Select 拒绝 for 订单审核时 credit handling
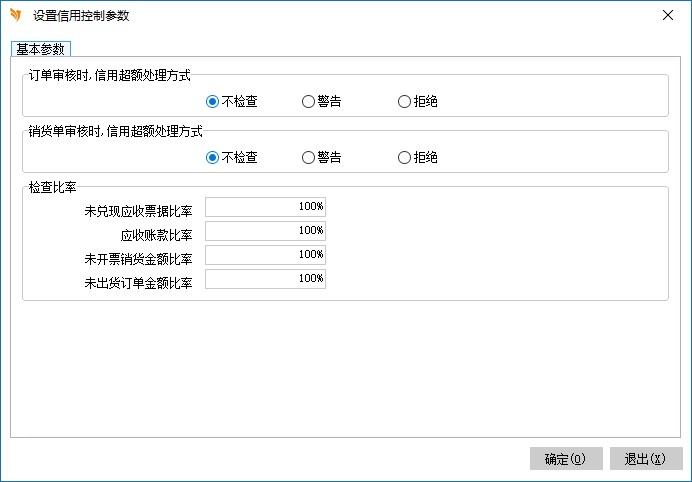The height and width of the screenshot is (482, 692). [x=404, y=101]
